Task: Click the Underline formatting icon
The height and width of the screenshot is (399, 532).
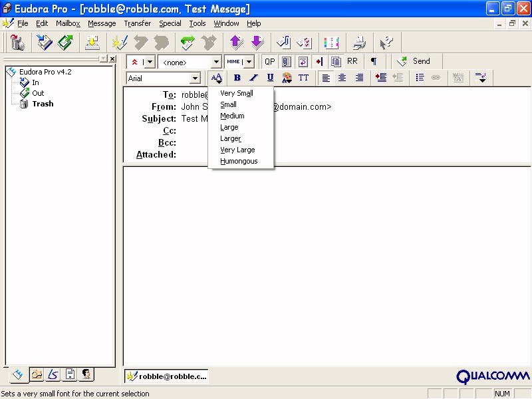Action: (x=270, y=78)
